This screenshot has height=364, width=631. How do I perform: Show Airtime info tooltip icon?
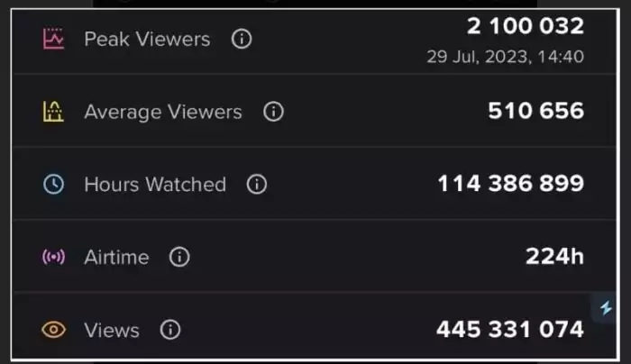[x=180, y=257]
